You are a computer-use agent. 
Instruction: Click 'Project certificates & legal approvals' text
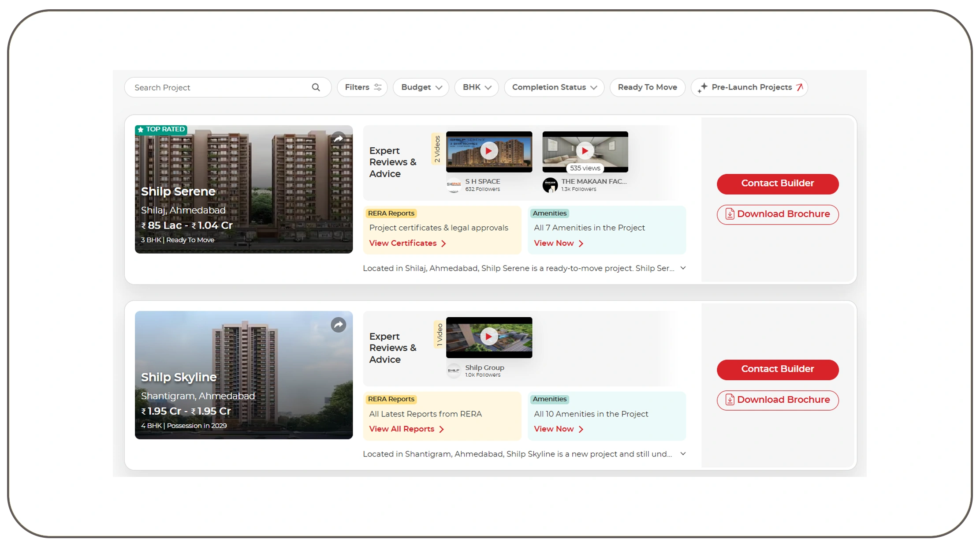(439, 228)
